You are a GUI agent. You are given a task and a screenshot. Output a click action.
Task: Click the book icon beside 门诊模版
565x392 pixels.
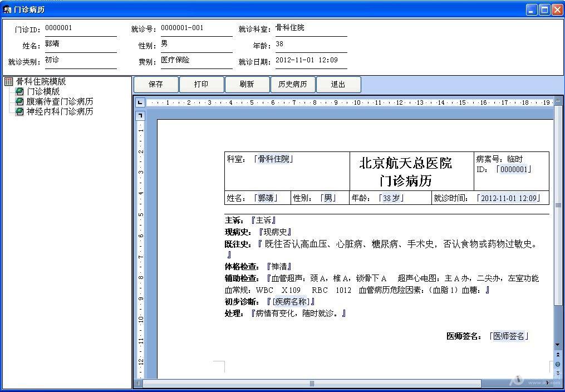(x=19, y=91)
